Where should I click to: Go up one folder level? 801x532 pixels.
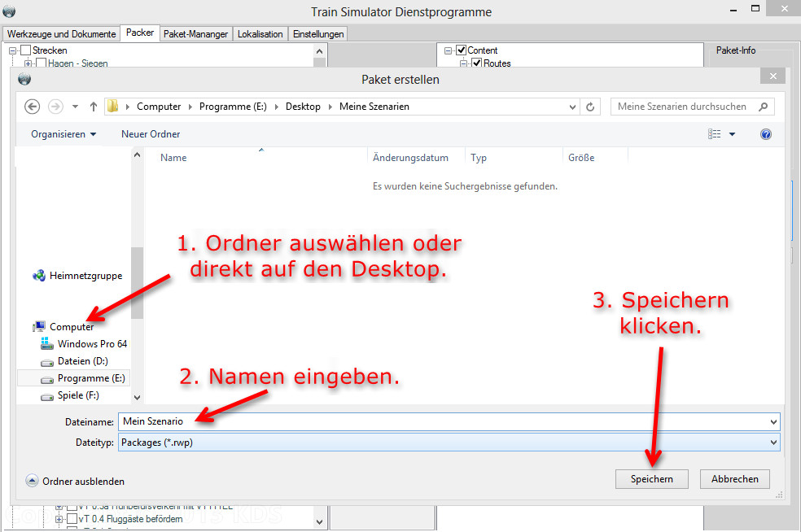tap(93, 107)
